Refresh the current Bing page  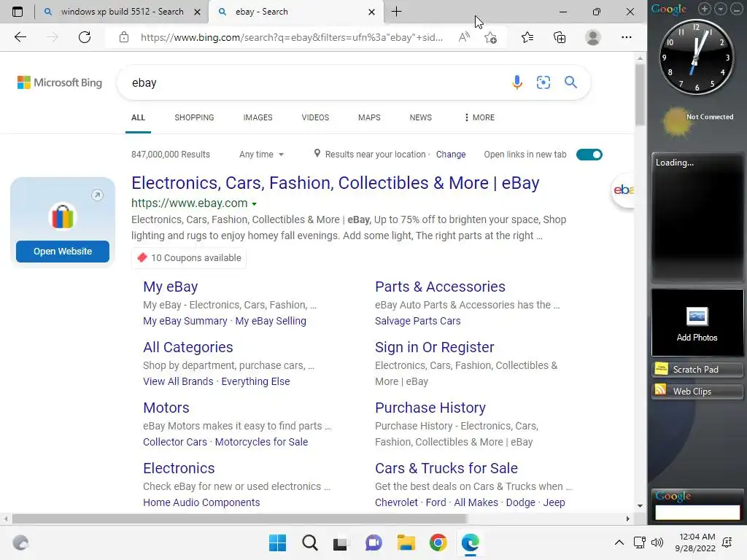point(85,37)
